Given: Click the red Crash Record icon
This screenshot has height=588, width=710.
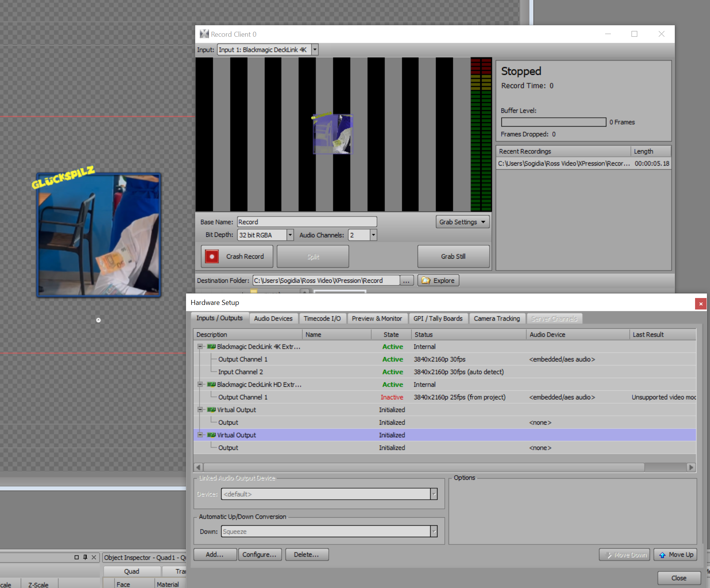Looking at the screenshot, I should (x=212, y=256).
